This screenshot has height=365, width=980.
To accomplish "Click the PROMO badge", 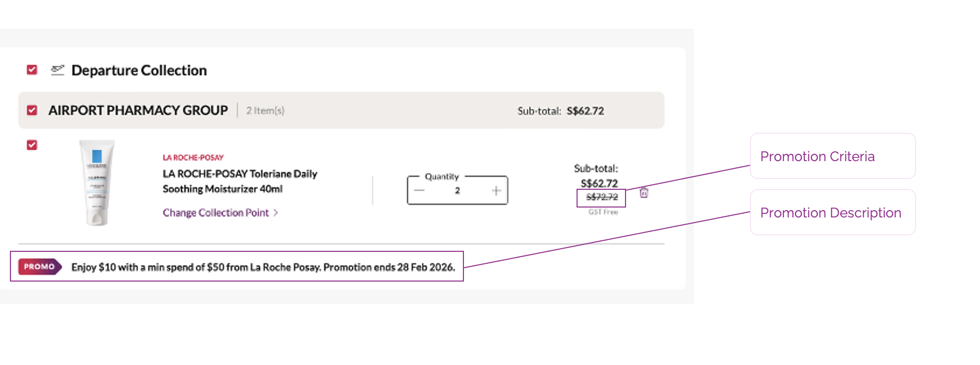I will click(x=40, y=267).
